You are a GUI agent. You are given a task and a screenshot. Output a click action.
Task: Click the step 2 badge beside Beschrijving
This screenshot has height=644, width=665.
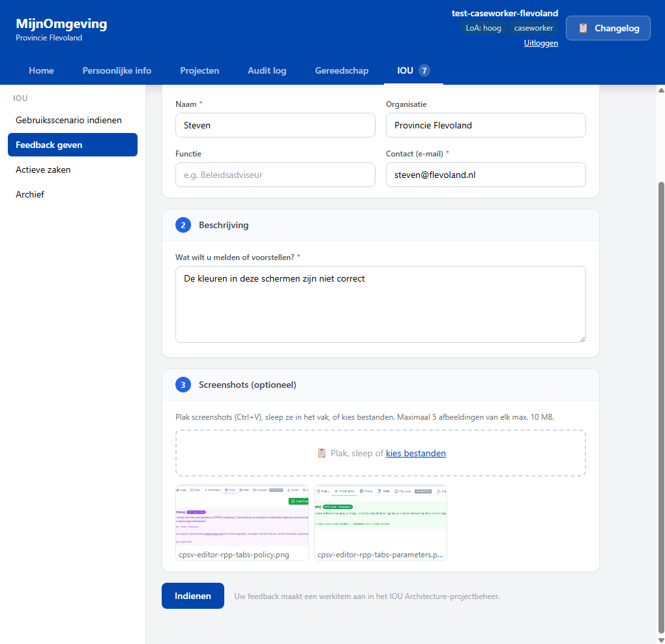coord(183,224)
